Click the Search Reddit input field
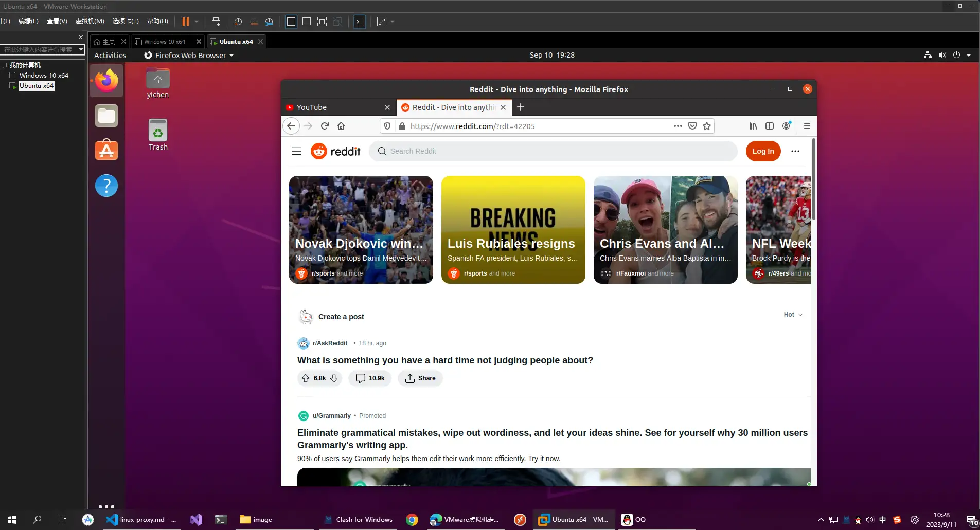 [x=554, y=151]
